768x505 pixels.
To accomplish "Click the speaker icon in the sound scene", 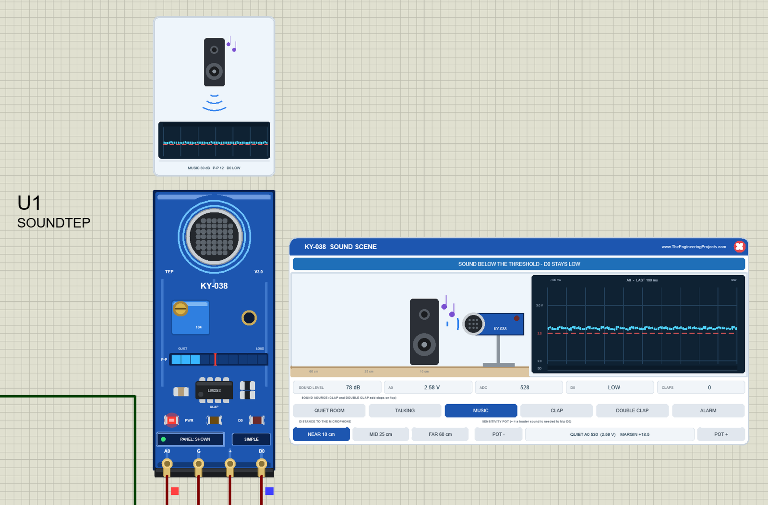I will coord(424,332).
